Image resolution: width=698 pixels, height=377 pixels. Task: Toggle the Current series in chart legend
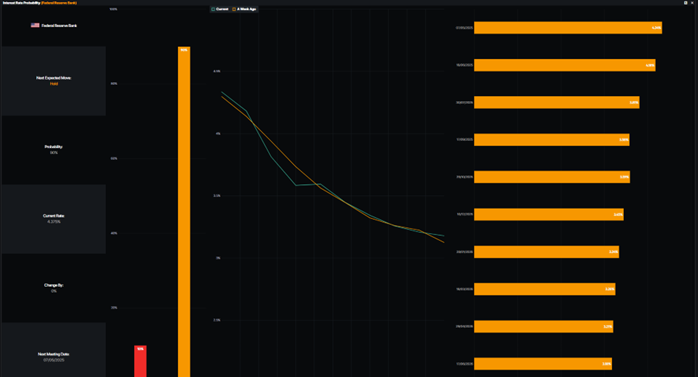click(219, 9)
